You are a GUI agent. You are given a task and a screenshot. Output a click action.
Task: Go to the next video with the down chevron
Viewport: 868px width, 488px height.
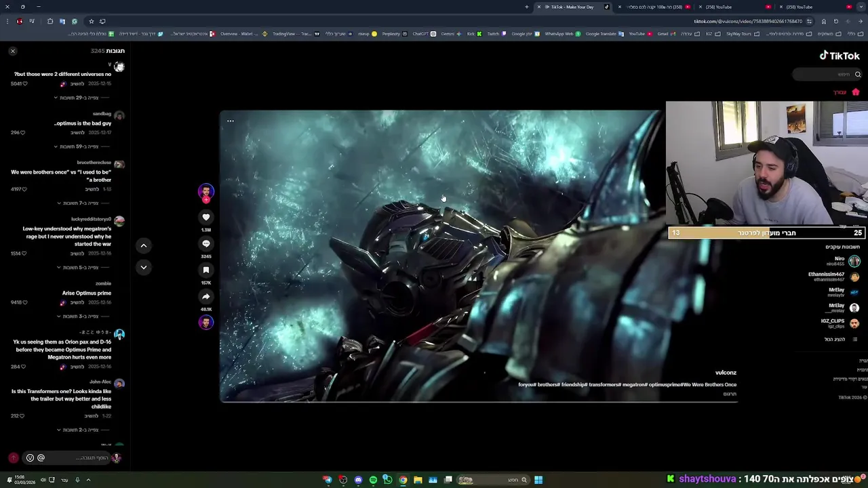pyautogui.click(x=144, y=268)
